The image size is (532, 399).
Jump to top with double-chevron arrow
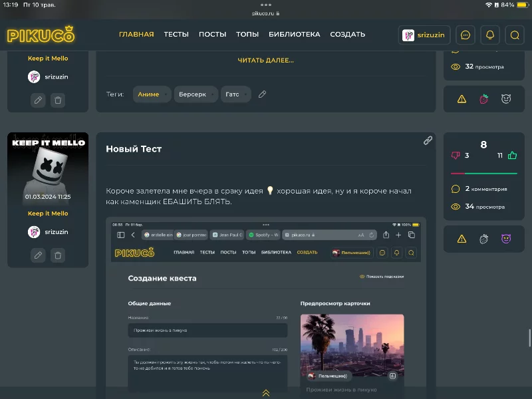[266, 393]
